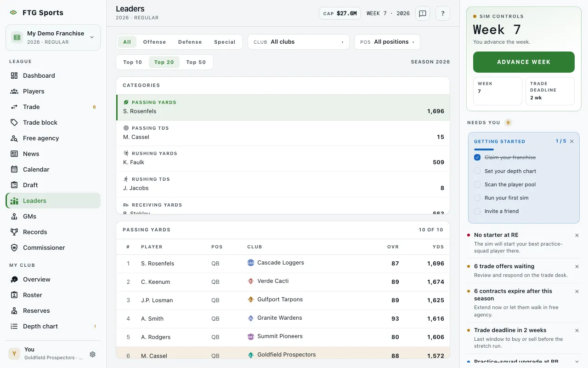Open the Cap $27.6M pill
Image resolution: width=588 pixels, height=368 pixels.
tap(340, 13)
